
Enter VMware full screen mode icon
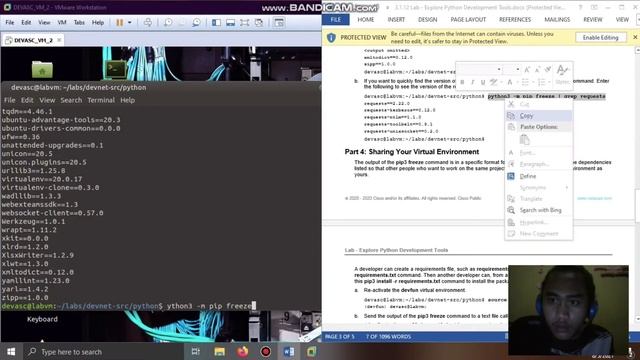(244, 23)
